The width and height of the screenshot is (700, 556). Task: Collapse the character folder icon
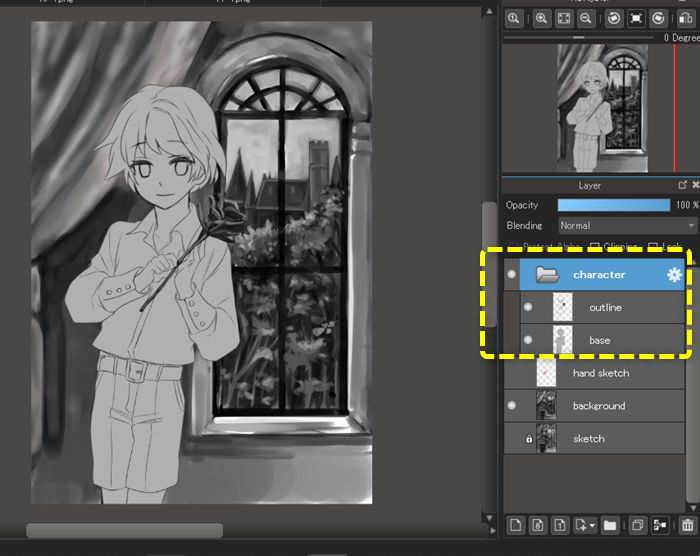pos(547,275)
